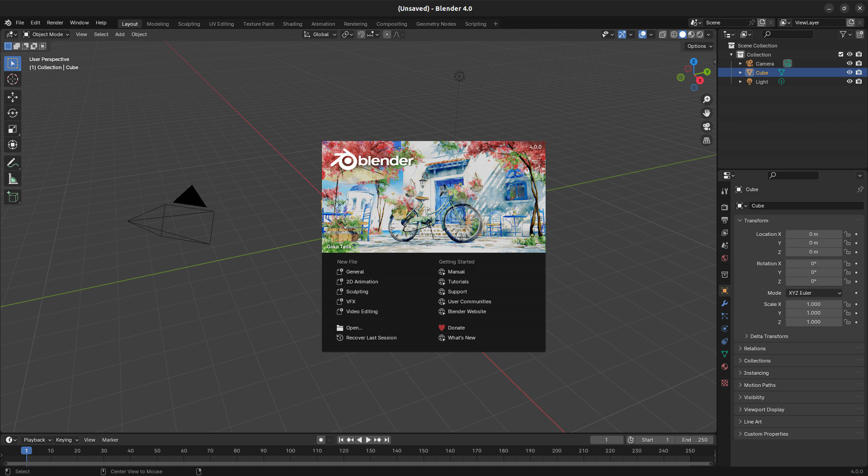
Task: Open the Modifier Properties tab (wrench icon)
Action: click(x=725, y=303)
